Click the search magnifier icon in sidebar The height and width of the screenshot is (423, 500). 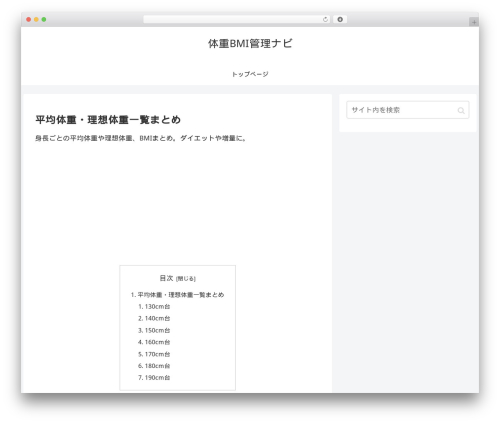[461, 110]
